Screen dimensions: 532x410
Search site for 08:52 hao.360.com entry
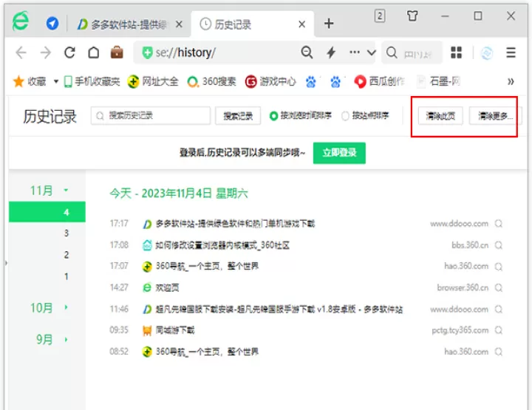click(499, 352)
